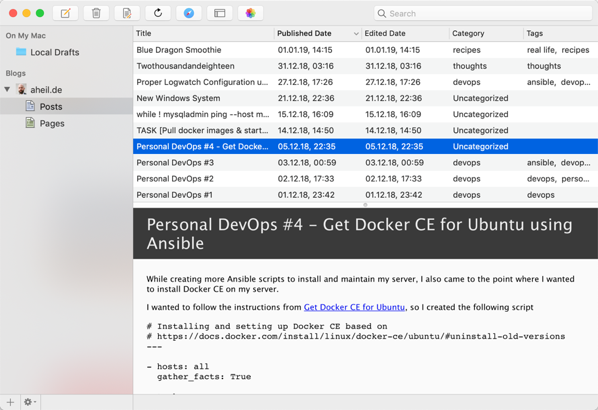
Task: Click the recipes category cell
Action: 466,50
